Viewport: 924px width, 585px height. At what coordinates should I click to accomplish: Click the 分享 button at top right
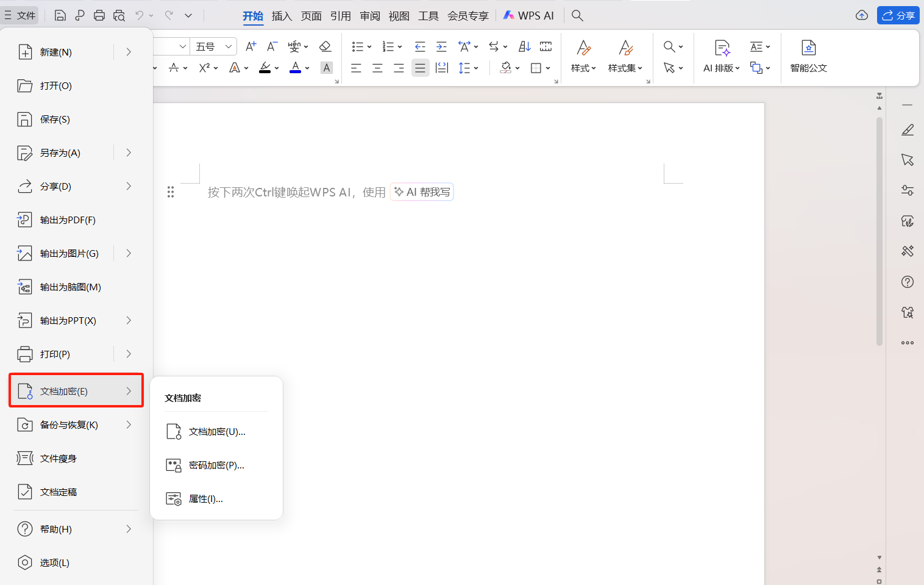(x=898, y=15)
